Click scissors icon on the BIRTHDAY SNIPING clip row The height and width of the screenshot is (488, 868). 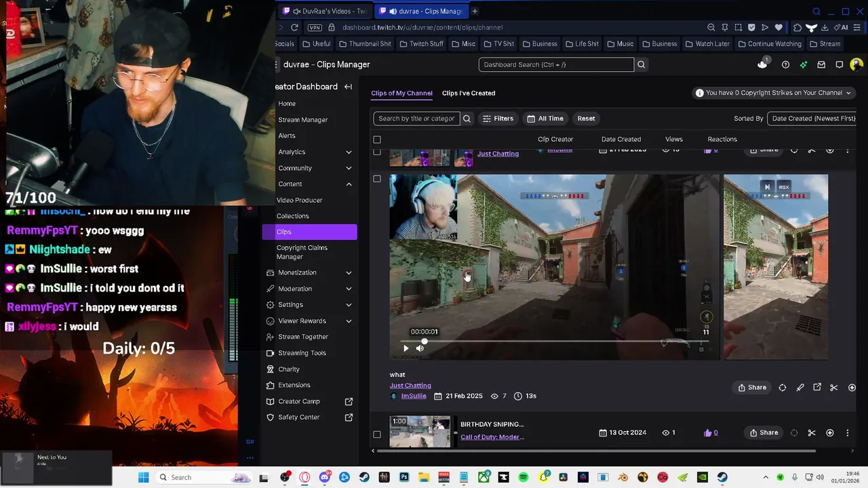(812, 432)
